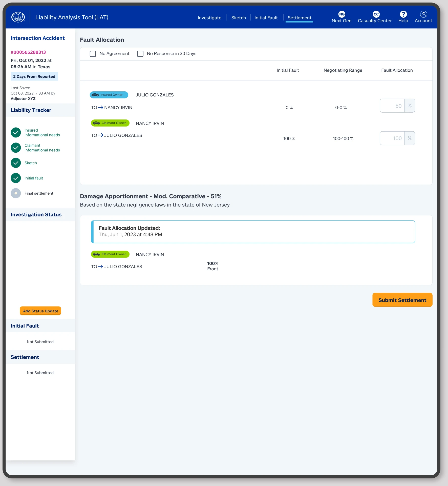Image resolution: width=448 pixels, height=486 pixels.
Task: Click Claimant informational needs checkmark icon
Action: click(16, 148)
